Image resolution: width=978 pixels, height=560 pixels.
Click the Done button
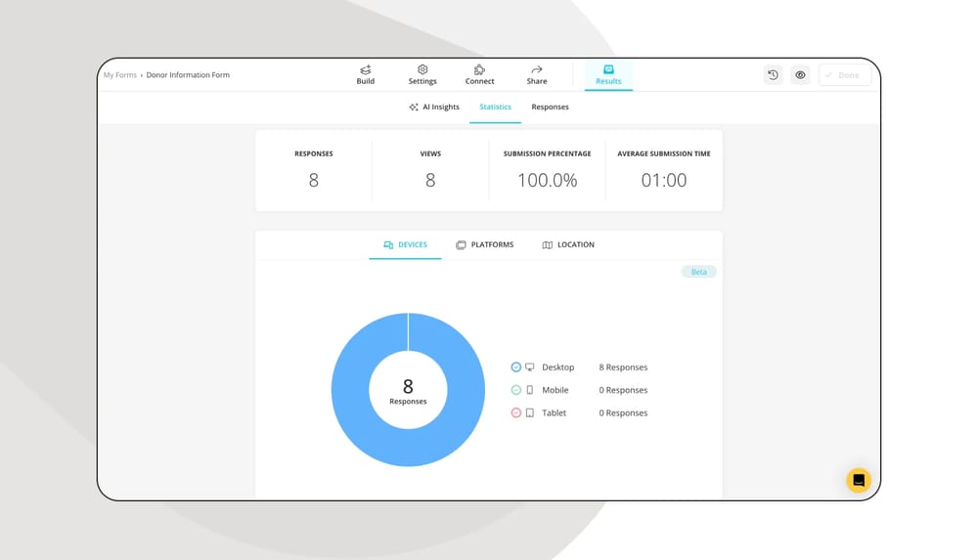(844, 75)
